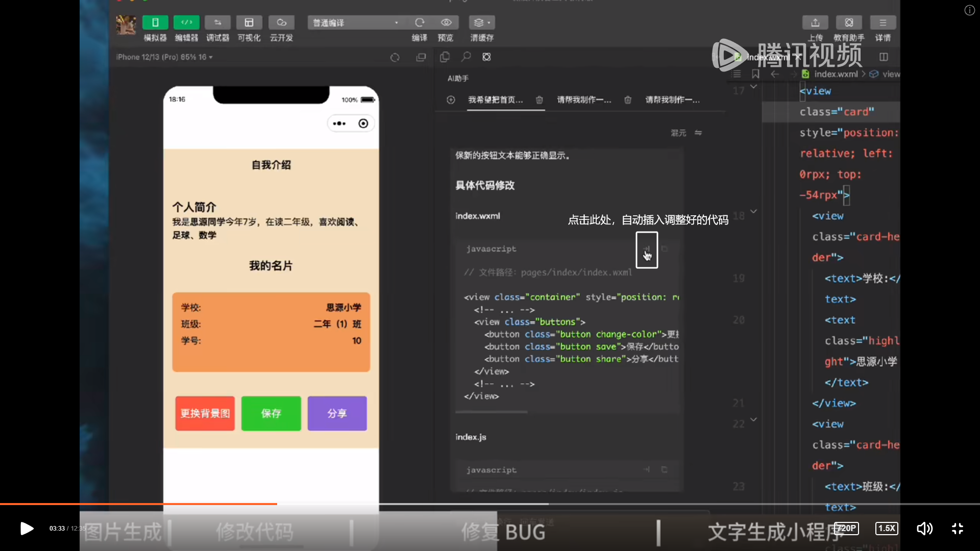
Task: Toggle the 可视化 visual panel
Action: 249,22
